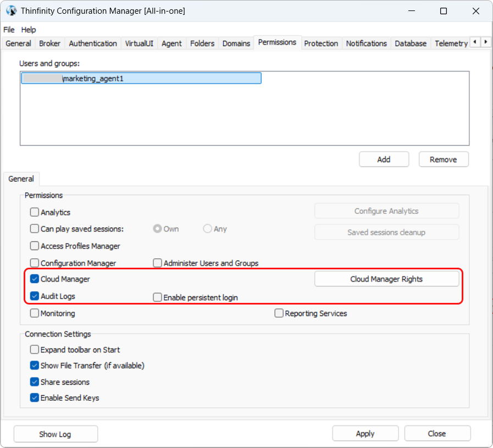Uncheck the Cloud Manager permission

click(35, 279)
